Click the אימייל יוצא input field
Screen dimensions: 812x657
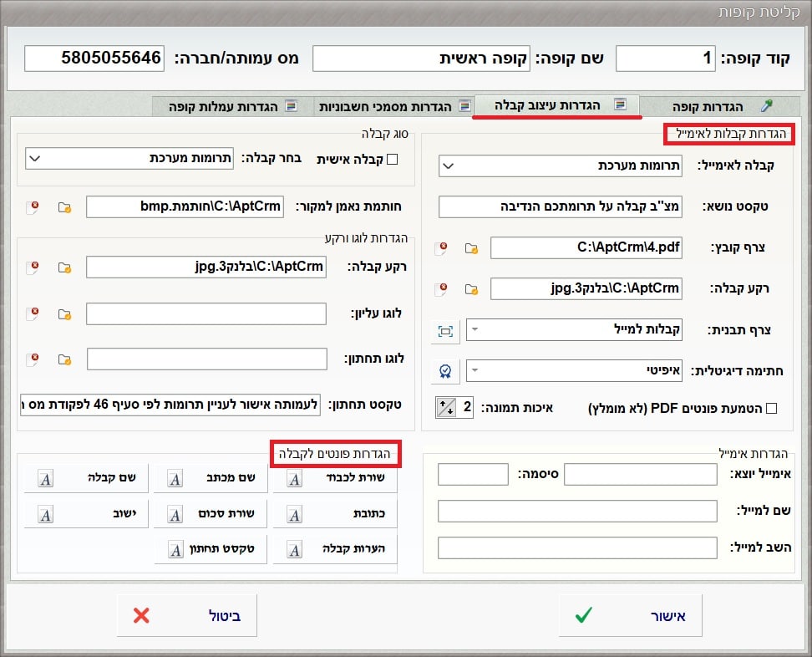[641, 475]
